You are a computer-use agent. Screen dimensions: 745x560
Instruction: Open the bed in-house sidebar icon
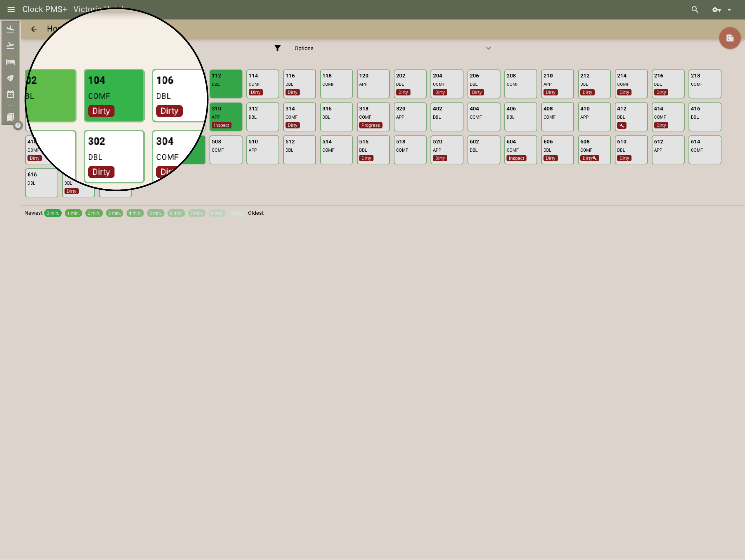pyautogui.click(x=10, y=62)
